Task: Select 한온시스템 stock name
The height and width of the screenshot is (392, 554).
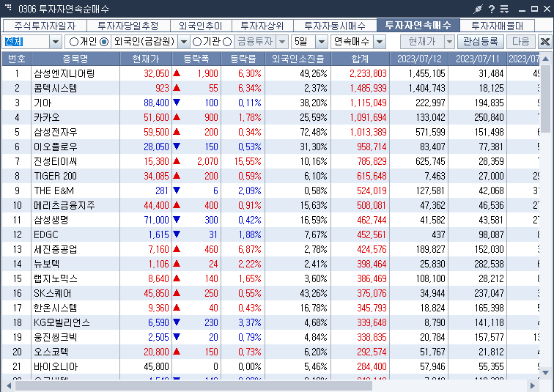Action: click(56, 308)
